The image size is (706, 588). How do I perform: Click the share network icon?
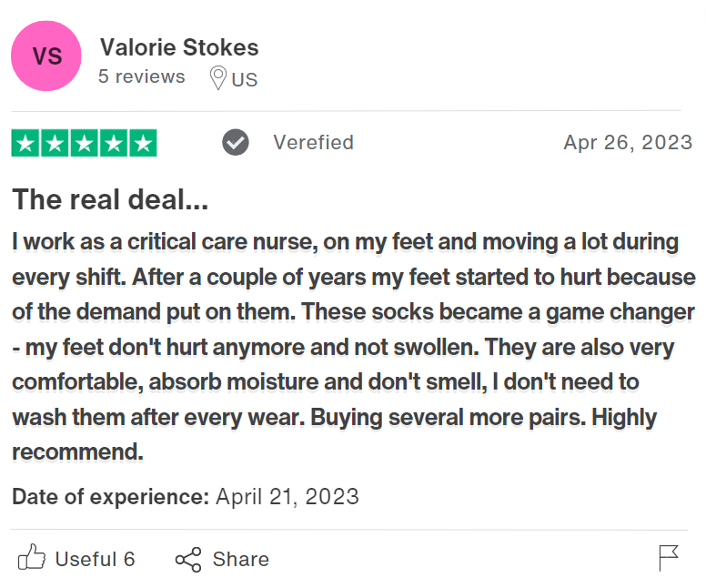point(188,559)
